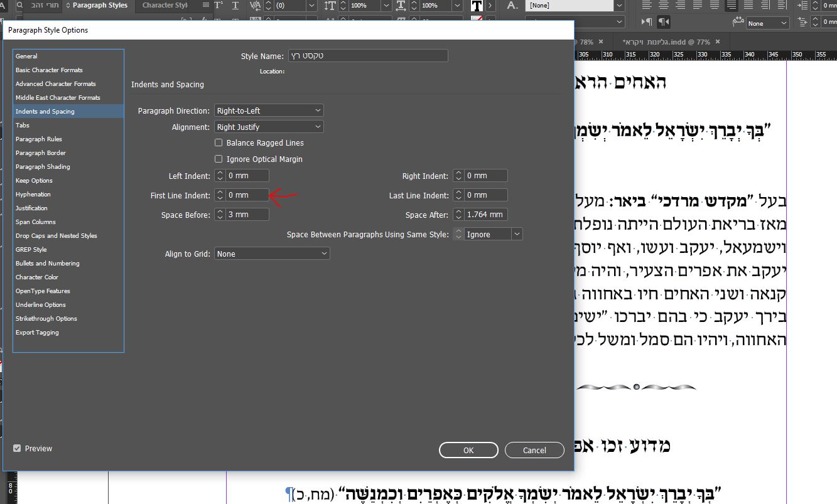Open the Hyphenation settings category
This screenshot has width=837, height=504.
tap(33, 194)
